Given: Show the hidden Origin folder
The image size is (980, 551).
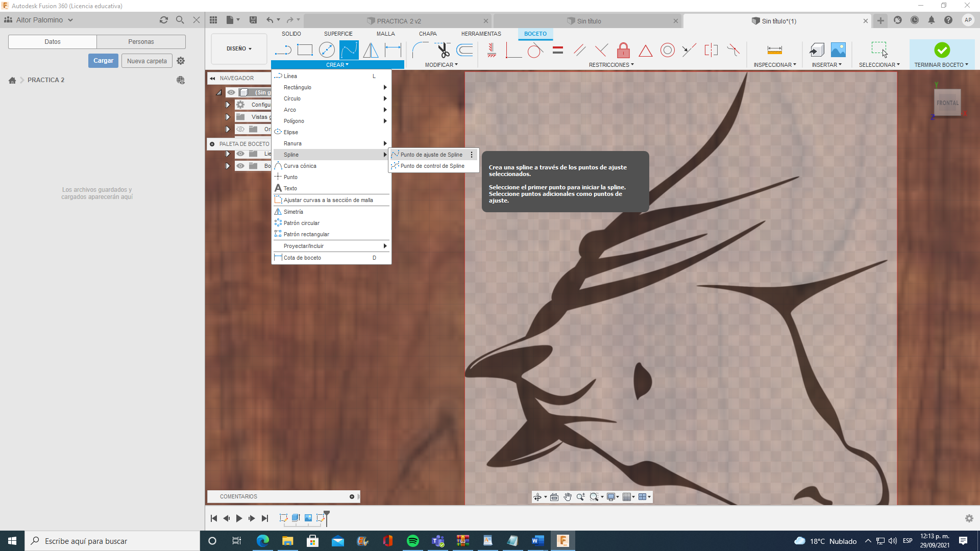Looking at the screenshot, I should click(240, 129).
